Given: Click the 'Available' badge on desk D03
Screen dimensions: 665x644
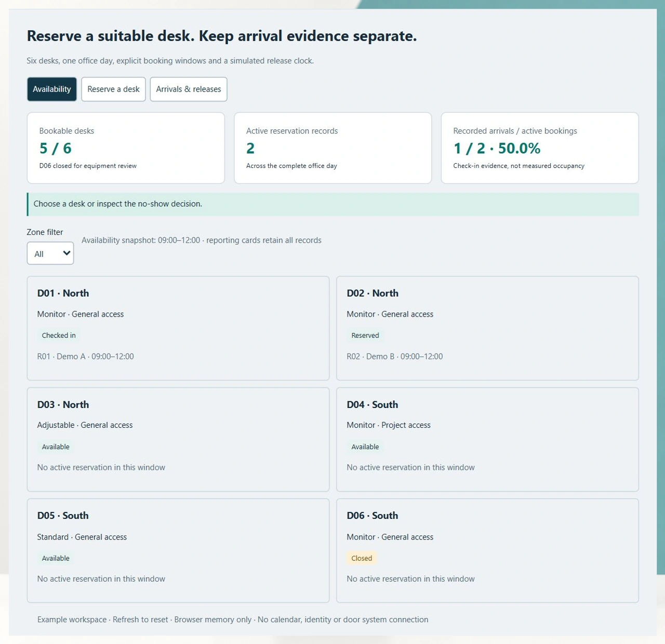Looking at the screenshot, I should pos(56,447).
